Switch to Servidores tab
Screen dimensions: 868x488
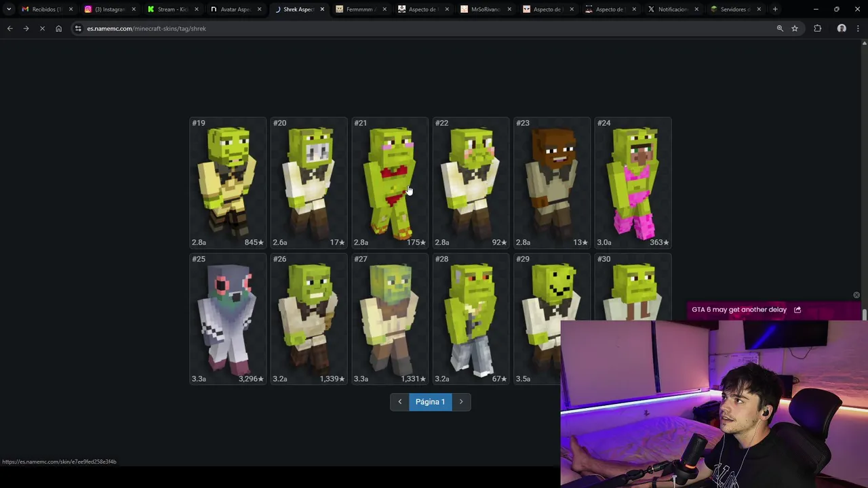736,9
